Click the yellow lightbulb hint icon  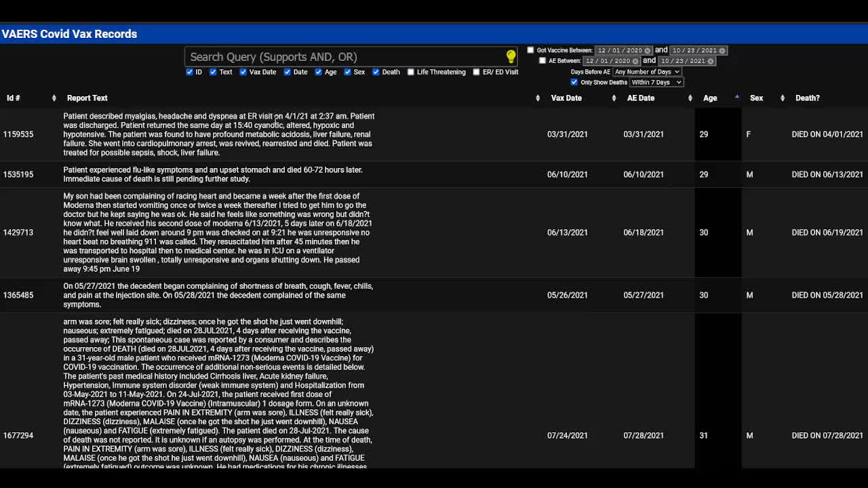511,56
